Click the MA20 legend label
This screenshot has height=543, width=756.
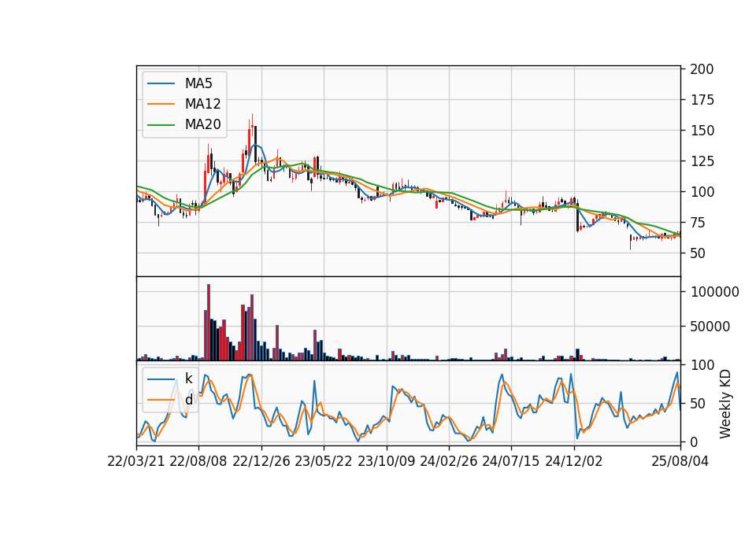[202, 124]
